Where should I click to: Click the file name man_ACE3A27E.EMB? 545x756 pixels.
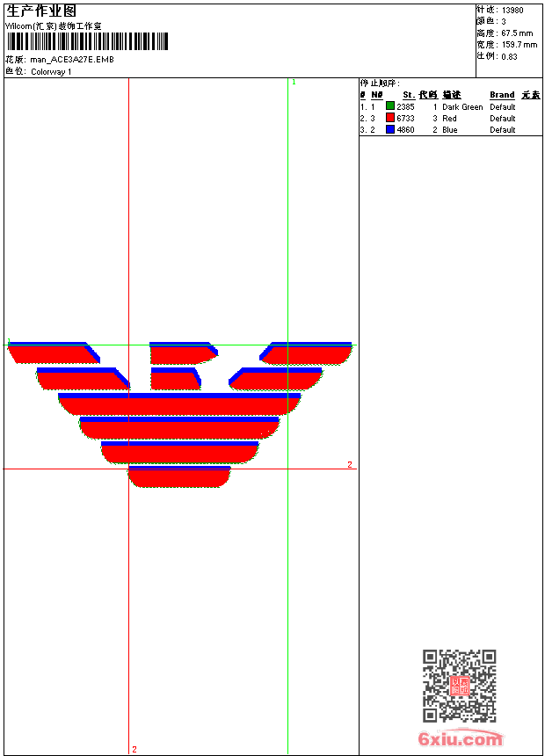[72, 60]
